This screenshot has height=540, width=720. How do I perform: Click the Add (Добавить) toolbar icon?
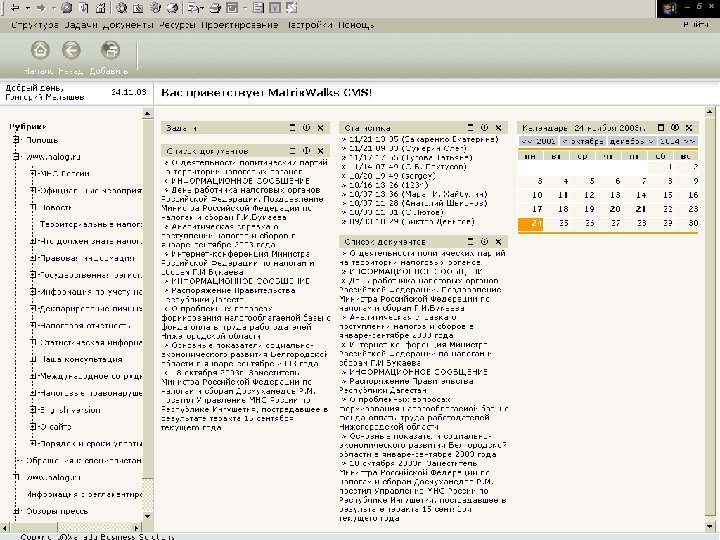tap(110, 50)
